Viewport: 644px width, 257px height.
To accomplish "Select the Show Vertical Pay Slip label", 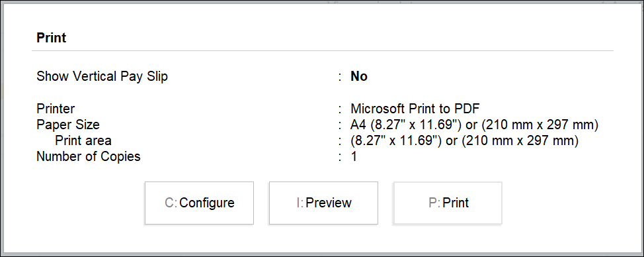I will point(102,76).
